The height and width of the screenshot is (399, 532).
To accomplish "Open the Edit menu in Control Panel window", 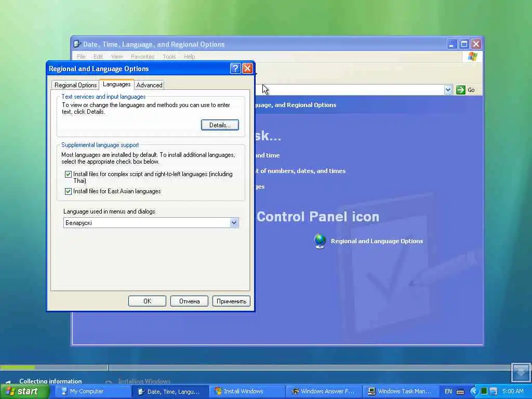I will (x=98, y=57).
